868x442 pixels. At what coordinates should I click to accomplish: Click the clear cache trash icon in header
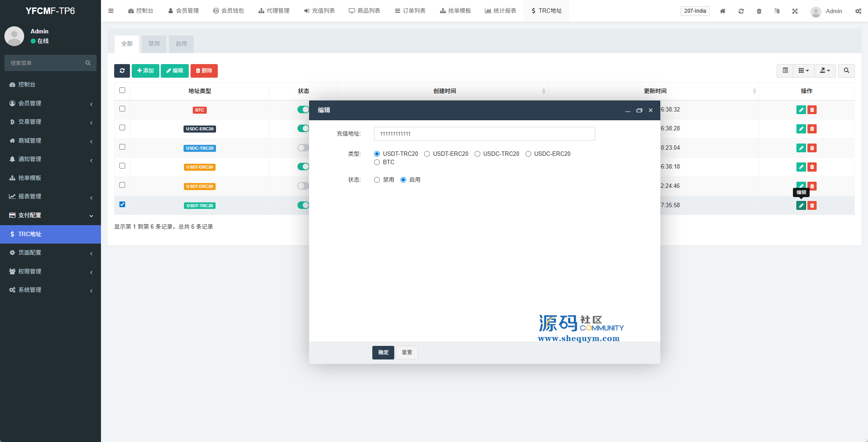759,11
